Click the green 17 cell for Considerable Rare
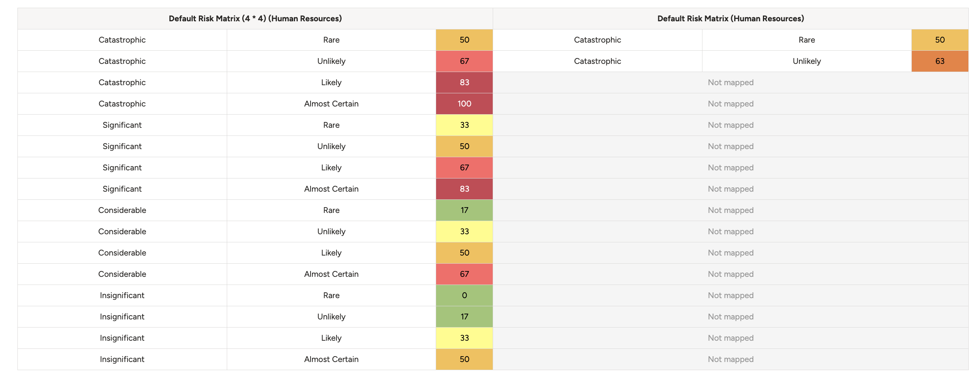 (464, 210)
